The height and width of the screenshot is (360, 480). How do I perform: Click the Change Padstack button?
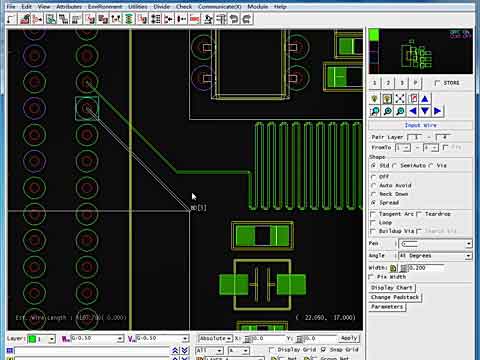point(395,297)
